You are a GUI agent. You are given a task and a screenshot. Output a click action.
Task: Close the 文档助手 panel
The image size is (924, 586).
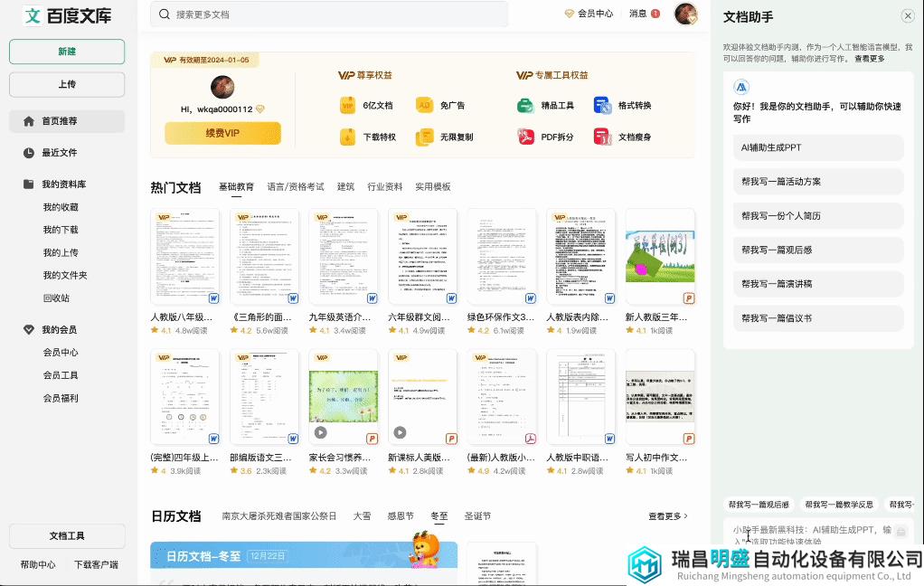coord(908,16)
